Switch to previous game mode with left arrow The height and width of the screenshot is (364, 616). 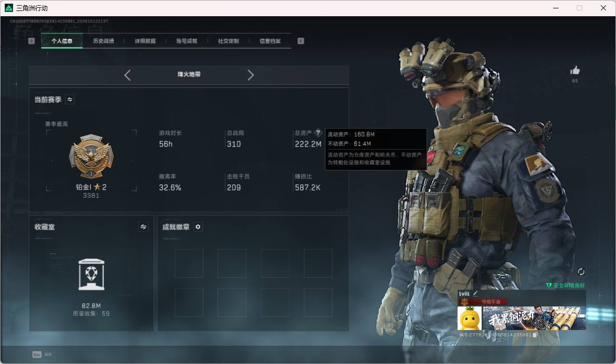127,75
